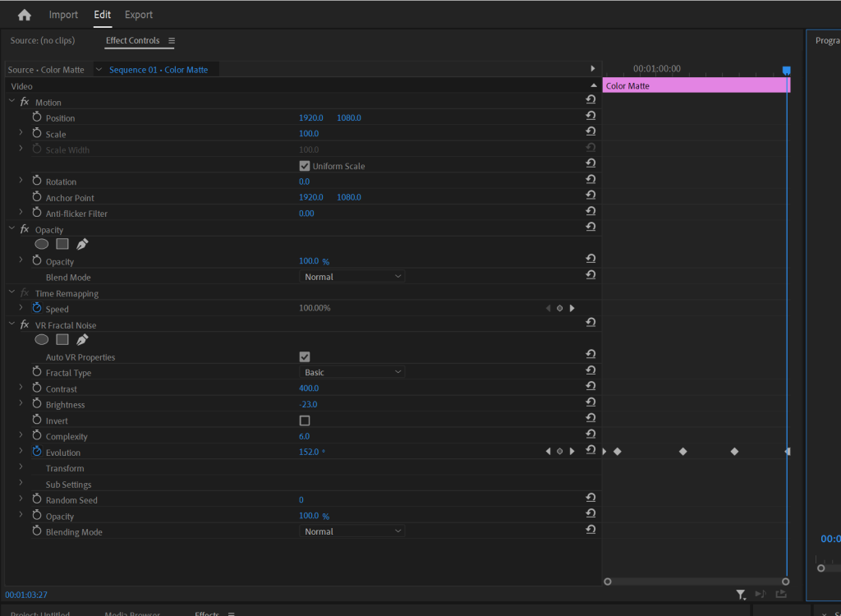Reset the Random Seed parameter
Viewport: 841px width, 616px height.
[x=591, y=498]
